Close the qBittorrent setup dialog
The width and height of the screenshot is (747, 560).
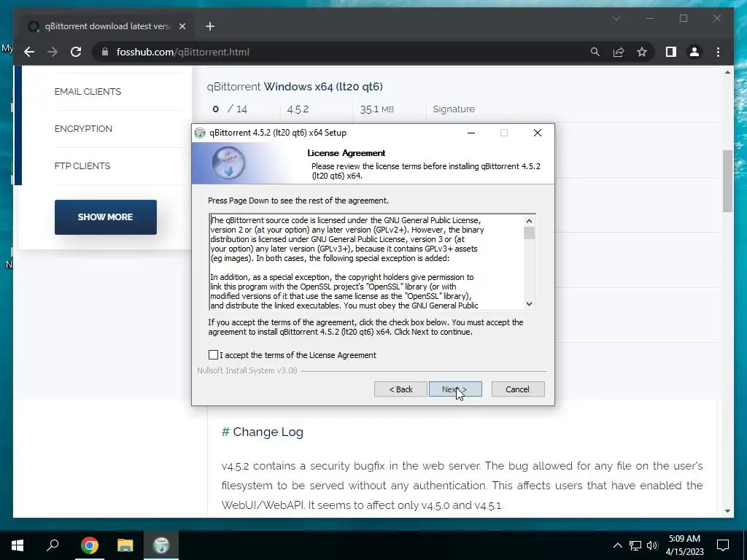[538, 133]
